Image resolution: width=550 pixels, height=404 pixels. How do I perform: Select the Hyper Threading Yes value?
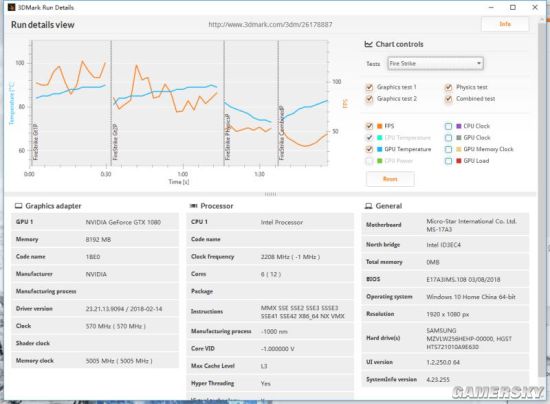[266, 384]
